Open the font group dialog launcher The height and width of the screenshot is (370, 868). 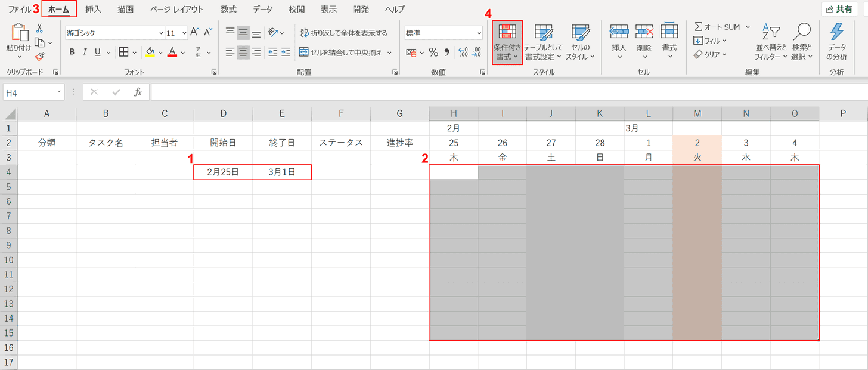[x=214, y=72]
